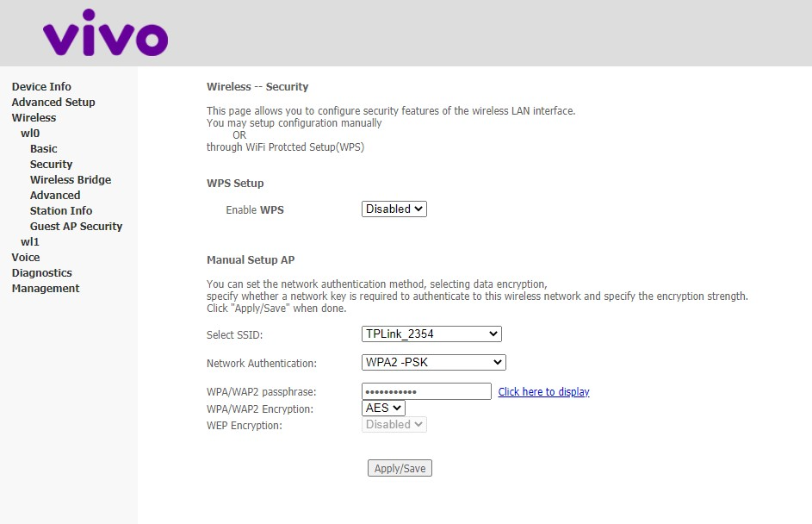Viewport: 812px width, 524px height.
Task: Open the WPA/WAP2 Encryption AES dropdown
Action: pos(383,408)
